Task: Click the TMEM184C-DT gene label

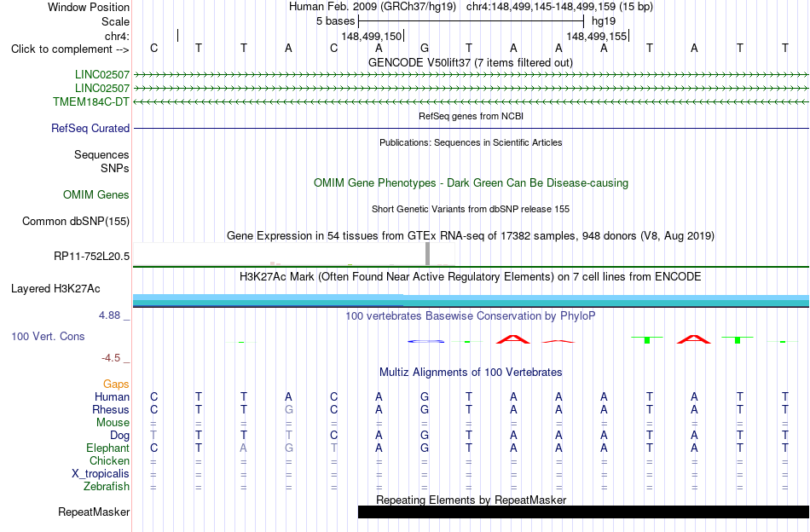Action: pyautogui.click(x=91, y=101)
